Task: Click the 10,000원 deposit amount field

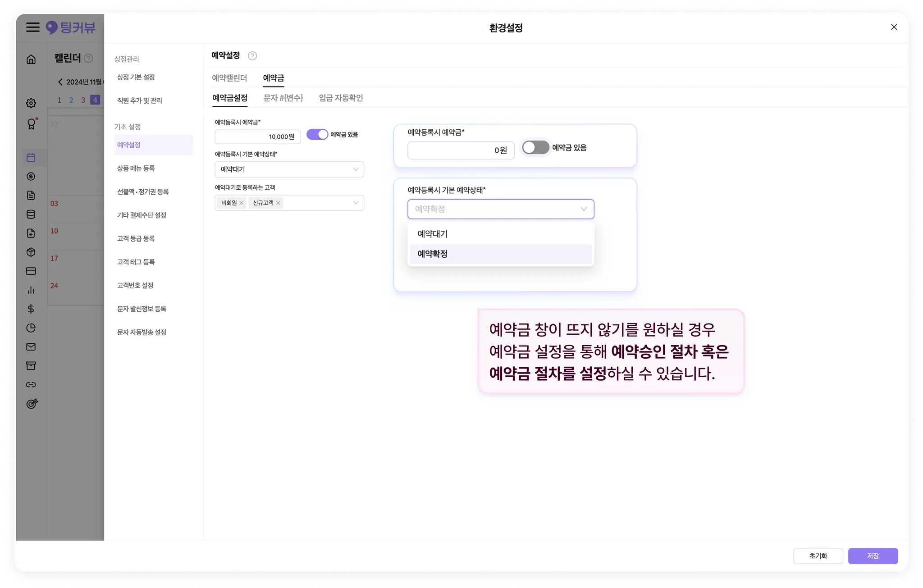Action: click(x=257, y=137)
